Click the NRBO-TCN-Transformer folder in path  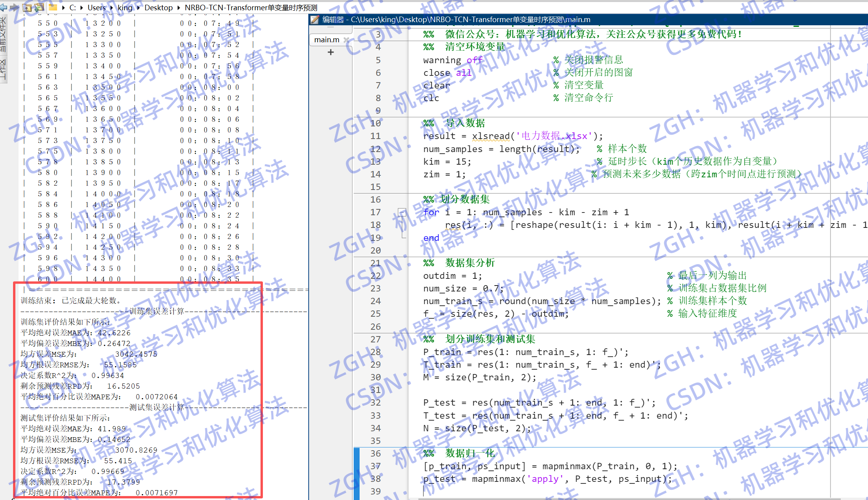coord(251,8)
